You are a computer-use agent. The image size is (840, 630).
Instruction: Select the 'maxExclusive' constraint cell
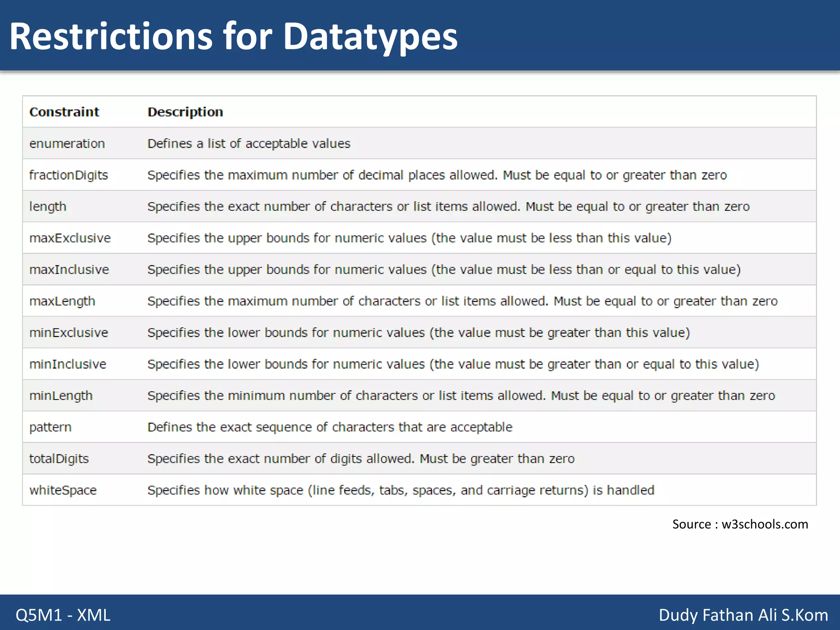tap(70, 238)
